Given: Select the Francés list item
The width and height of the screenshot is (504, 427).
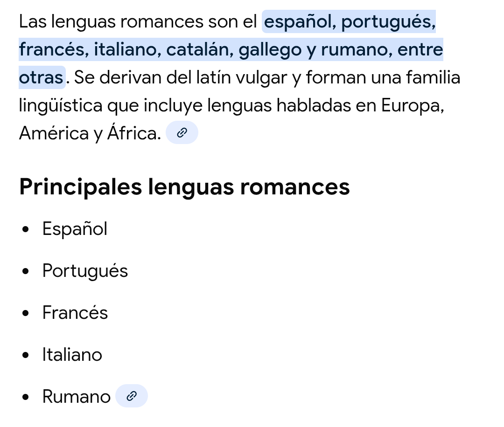Looking at the screenshot, I should click(75, 313).
